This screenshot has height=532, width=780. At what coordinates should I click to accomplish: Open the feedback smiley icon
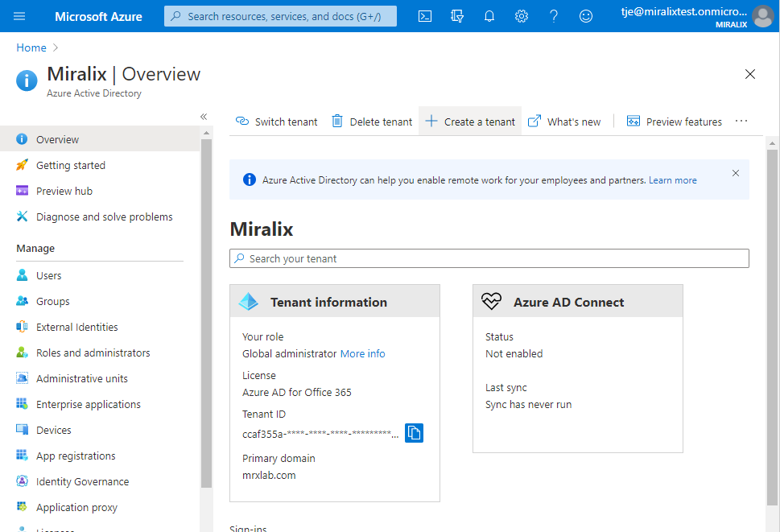pyautogui.click(x=586, y=16)
